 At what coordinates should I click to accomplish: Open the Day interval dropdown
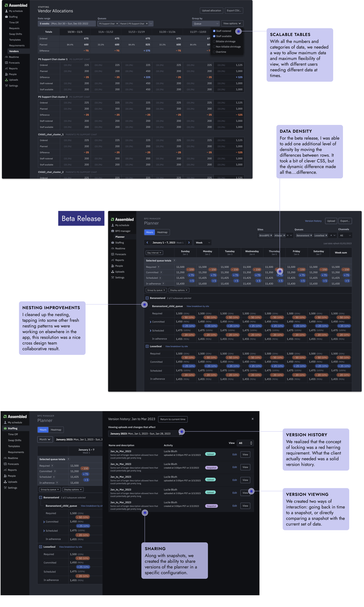click(x=154, y=253)
